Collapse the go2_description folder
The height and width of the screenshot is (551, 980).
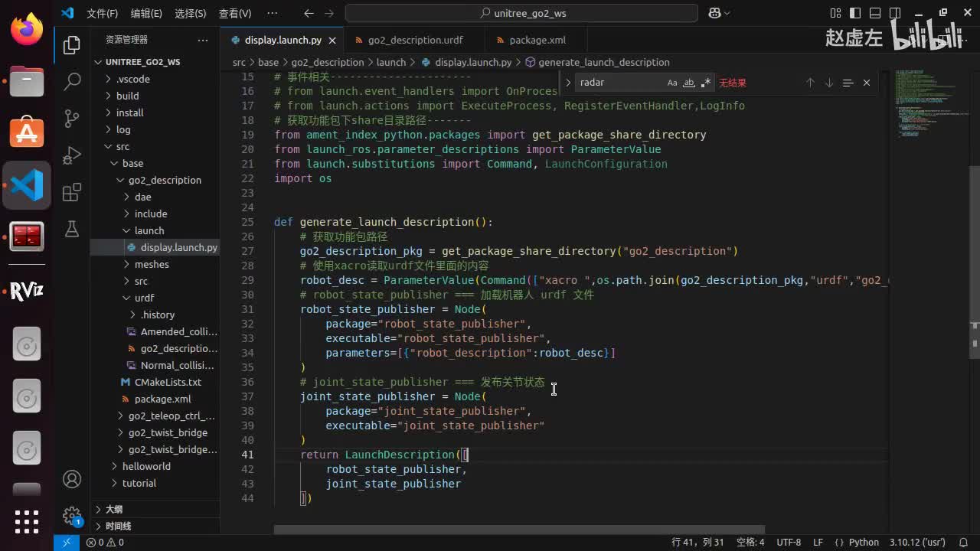click(x=164, y=180)
